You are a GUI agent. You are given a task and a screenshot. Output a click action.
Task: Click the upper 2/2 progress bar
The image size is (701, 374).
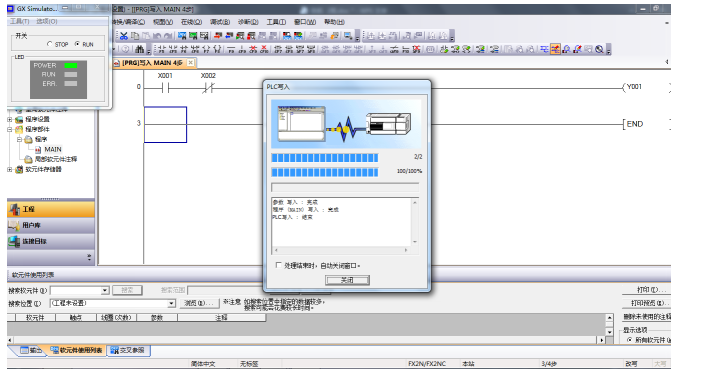(x=325, y=157)
